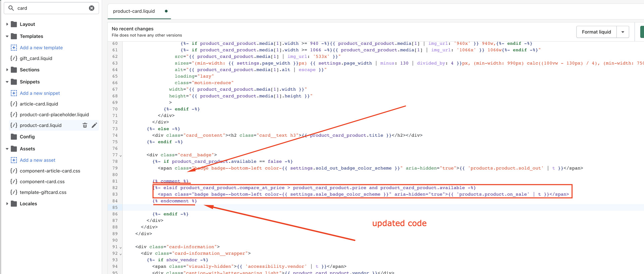Viewport: 644px width, 274px height.
Task: Open article-card.liquid snippet
Action: (39, 104)
